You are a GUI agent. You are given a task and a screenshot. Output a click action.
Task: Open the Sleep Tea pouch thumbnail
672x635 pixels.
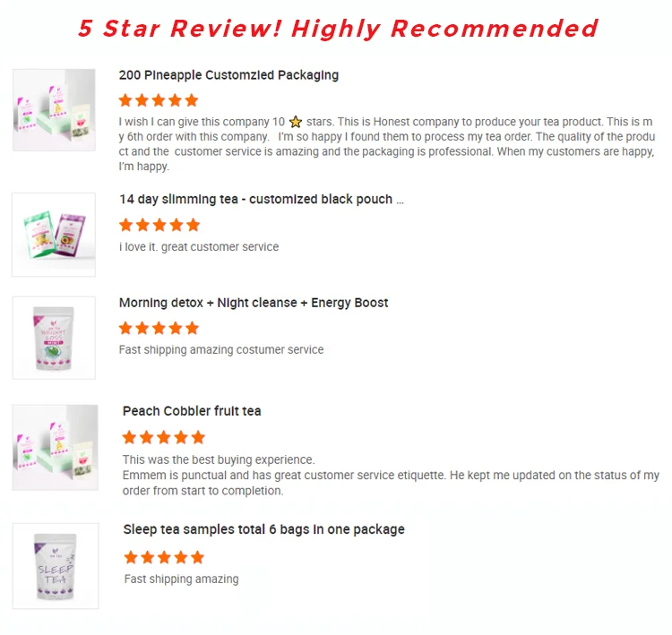56,565
